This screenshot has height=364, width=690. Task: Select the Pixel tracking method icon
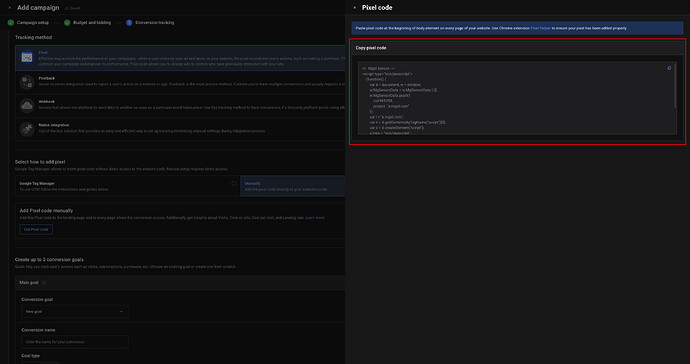point(27,57)
